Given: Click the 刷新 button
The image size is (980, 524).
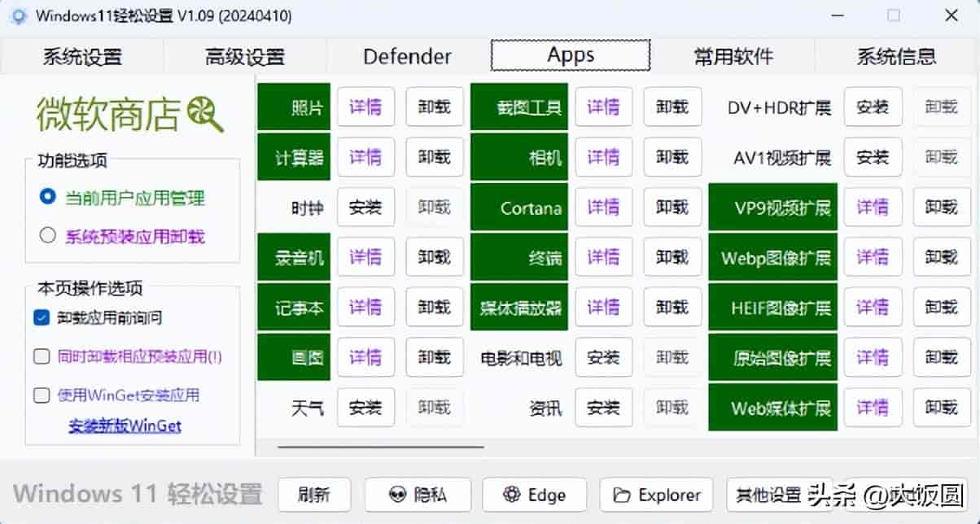Looking at the screenshot, I should point(314,495).
